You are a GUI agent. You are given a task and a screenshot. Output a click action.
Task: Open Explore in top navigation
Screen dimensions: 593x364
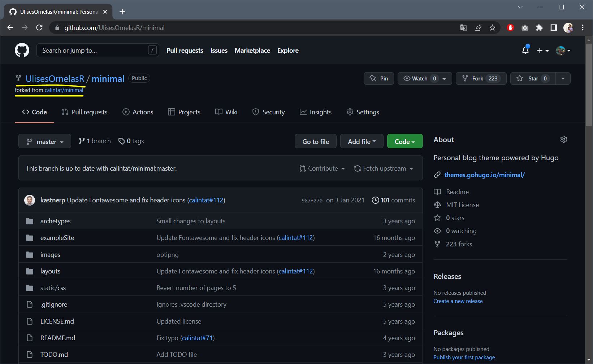tap(288, 51)
